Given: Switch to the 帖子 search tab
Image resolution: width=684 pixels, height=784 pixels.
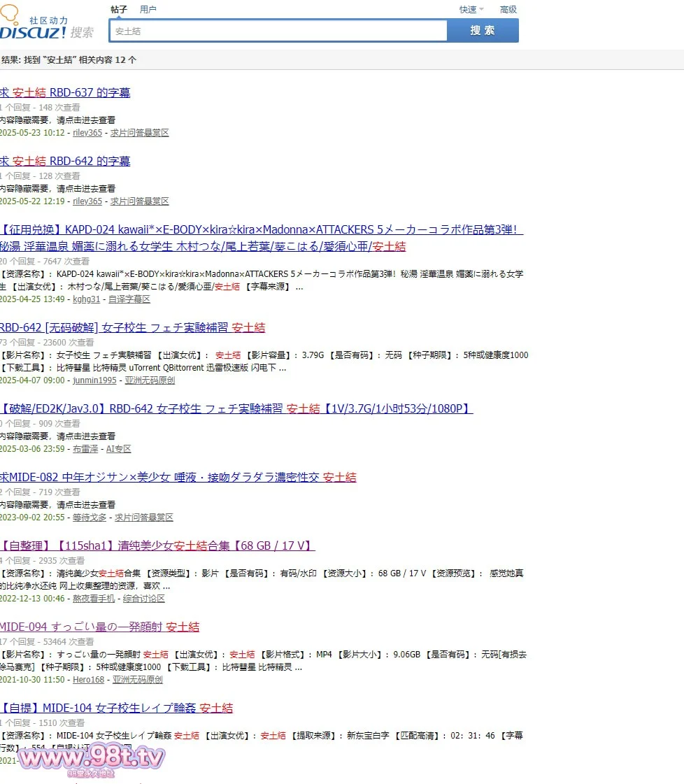Looking at the screenshot, I should point(119,10).
